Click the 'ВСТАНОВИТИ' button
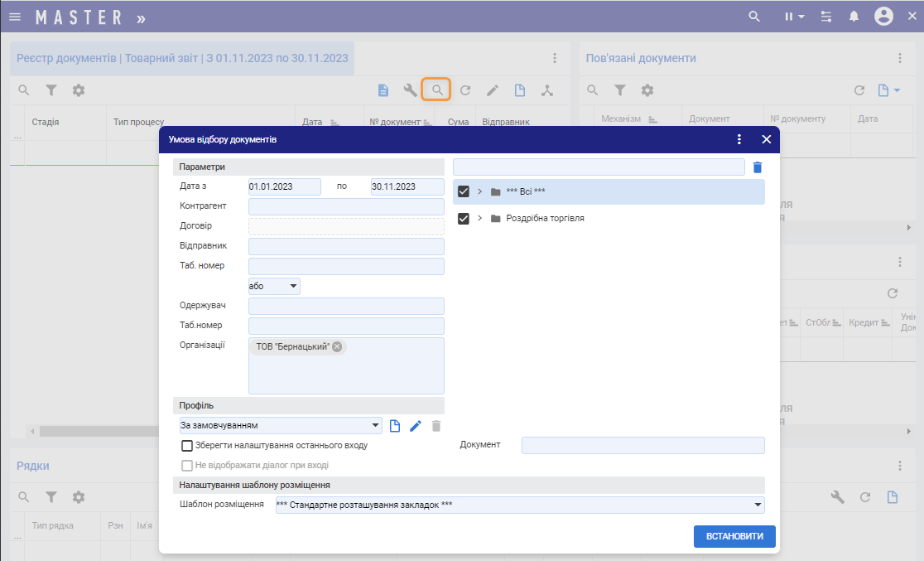924x561 pixels. [734, 537]
